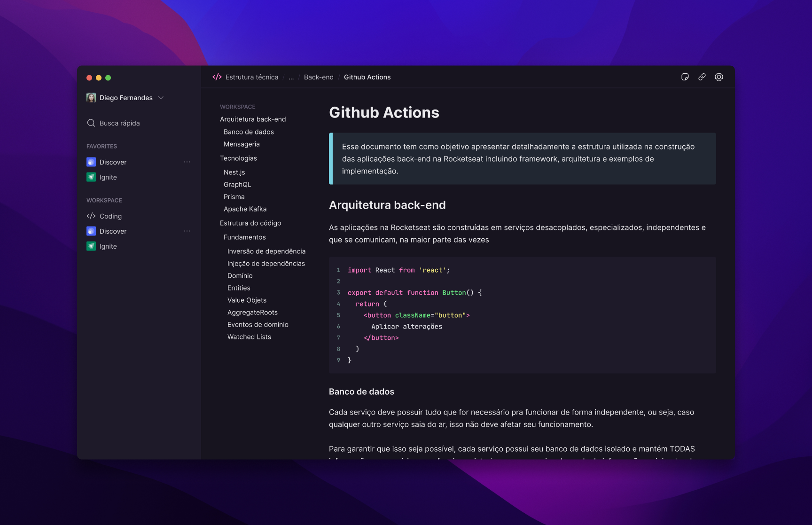This screenshot has height=525, width=812.
Task: Click the Banco de dados section heading
Action: [361, 392]
